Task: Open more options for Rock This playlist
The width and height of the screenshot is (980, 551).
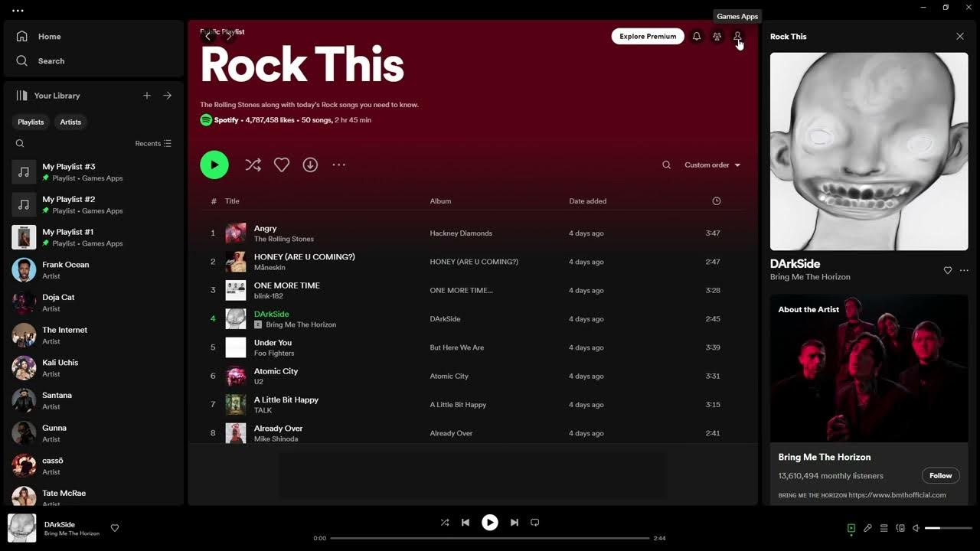Action: pyautogui.click(x=339, y=165)
